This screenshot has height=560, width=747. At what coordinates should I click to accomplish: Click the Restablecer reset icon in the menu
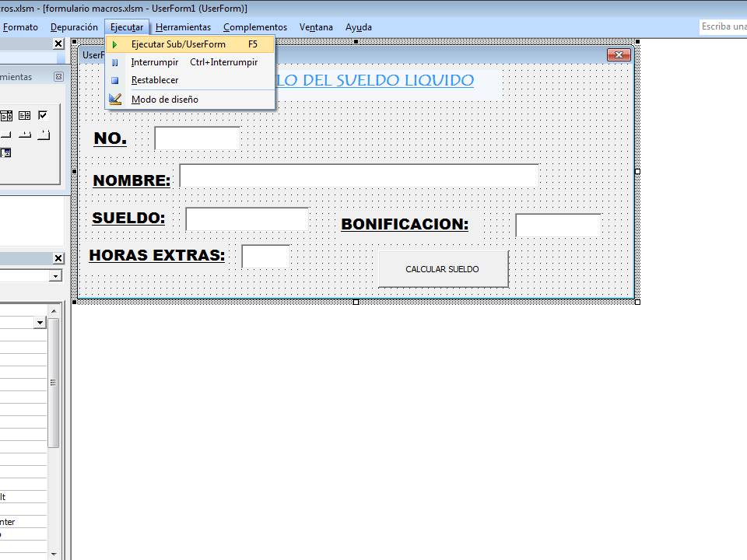114,80
